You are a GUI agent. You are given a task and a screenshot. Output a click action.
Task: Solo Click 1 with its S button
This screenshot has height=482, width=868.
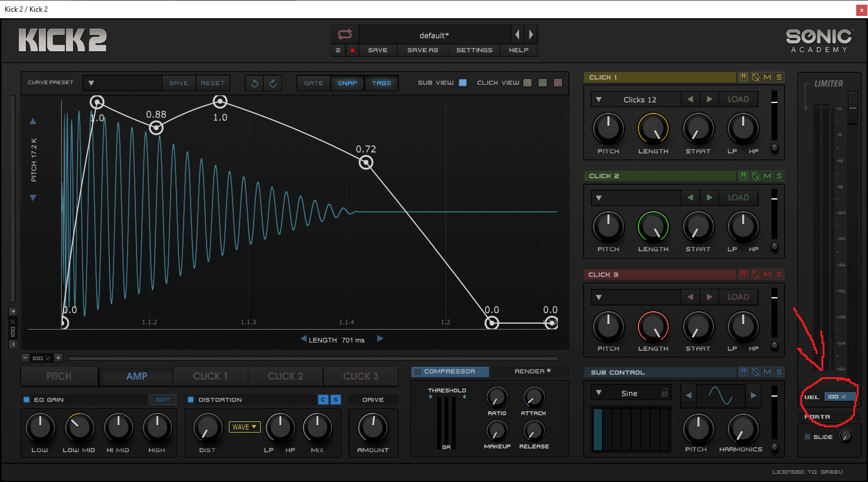point(779,77)
